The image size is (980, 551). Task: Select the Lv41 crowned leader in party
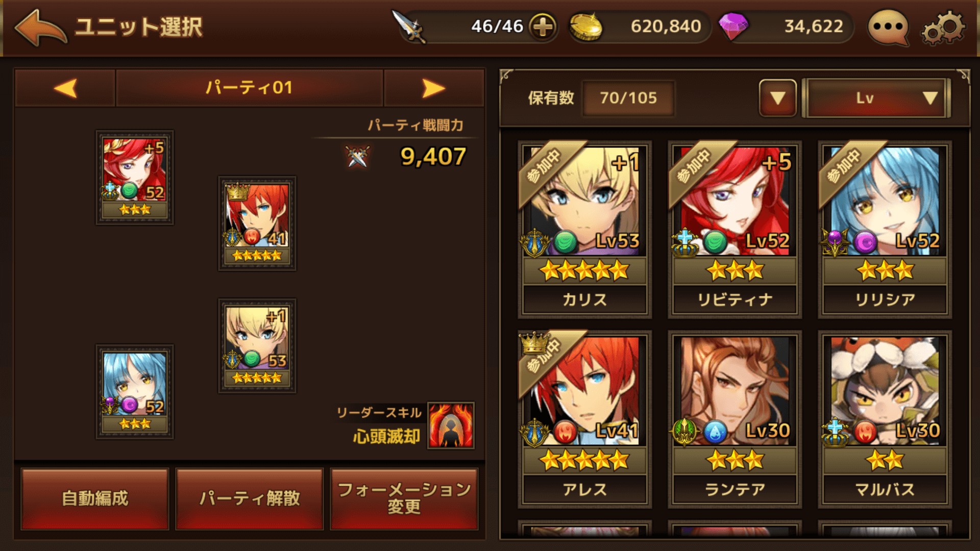pos(257,223)
